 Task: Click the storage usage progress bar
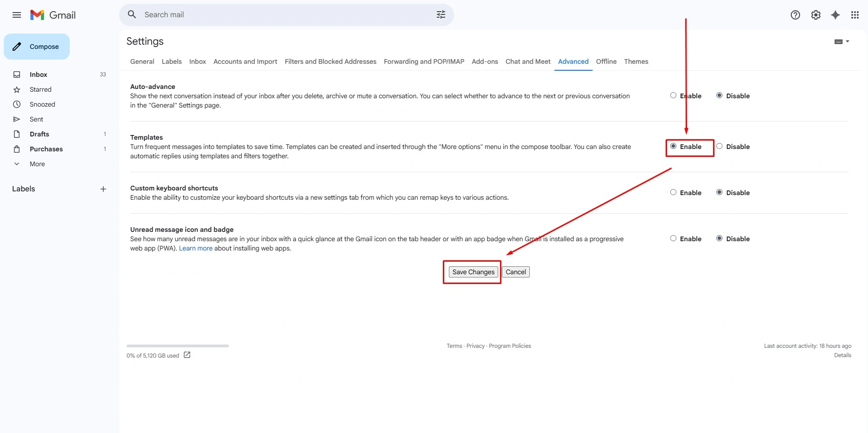(178, 346)
